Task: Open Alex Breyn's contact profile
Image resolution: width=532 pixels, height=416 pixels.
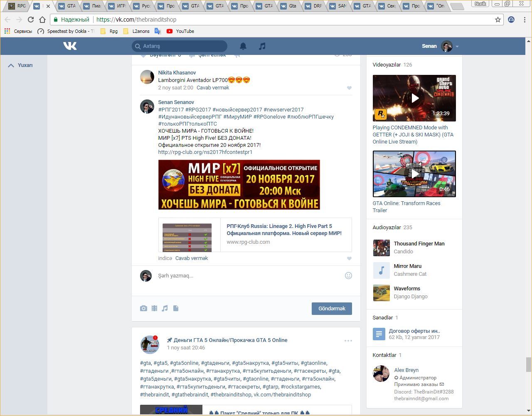Action: (406, 370)
